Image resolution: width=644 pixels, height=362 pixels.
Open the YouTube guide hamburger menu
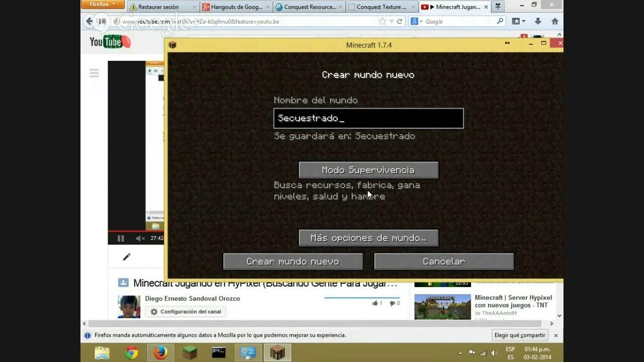coord(94,73)
